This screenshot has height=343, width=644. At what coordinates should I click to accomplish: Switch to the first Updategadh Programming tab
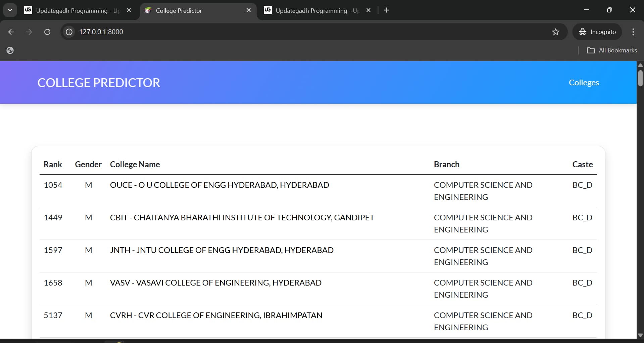pyautogui.click(x=74, y=10)
